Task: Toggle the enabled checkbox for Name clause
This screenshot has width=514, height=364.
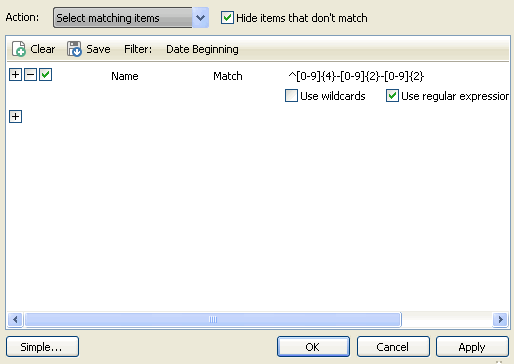Action: 46,75
